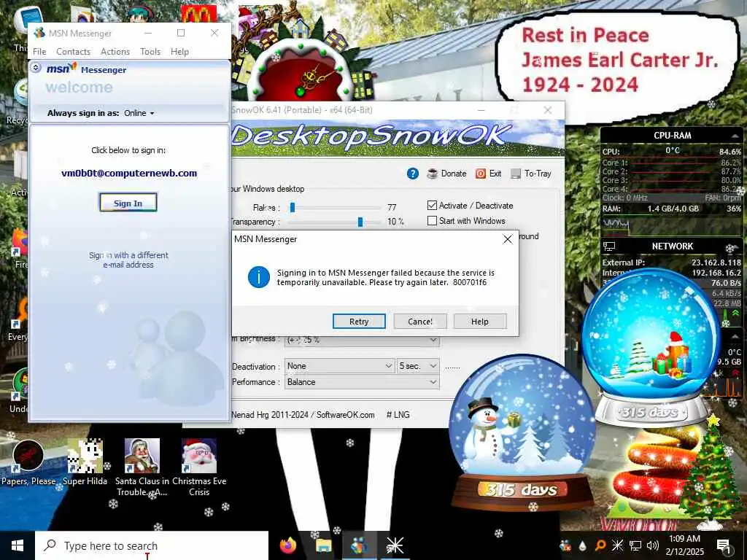747x560 pixels.
Task: Click the blue info icon in the error dialog
Action: click(259, 276)
